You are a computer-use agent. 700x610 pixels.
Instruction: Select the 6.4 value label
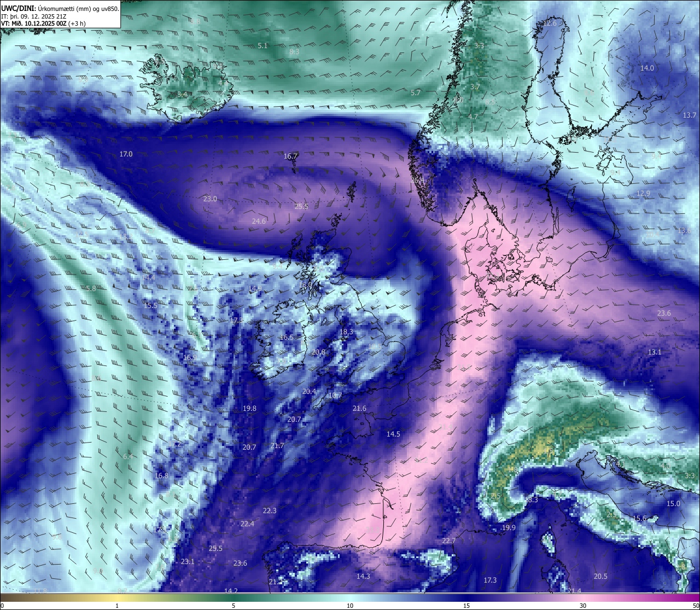128,456
